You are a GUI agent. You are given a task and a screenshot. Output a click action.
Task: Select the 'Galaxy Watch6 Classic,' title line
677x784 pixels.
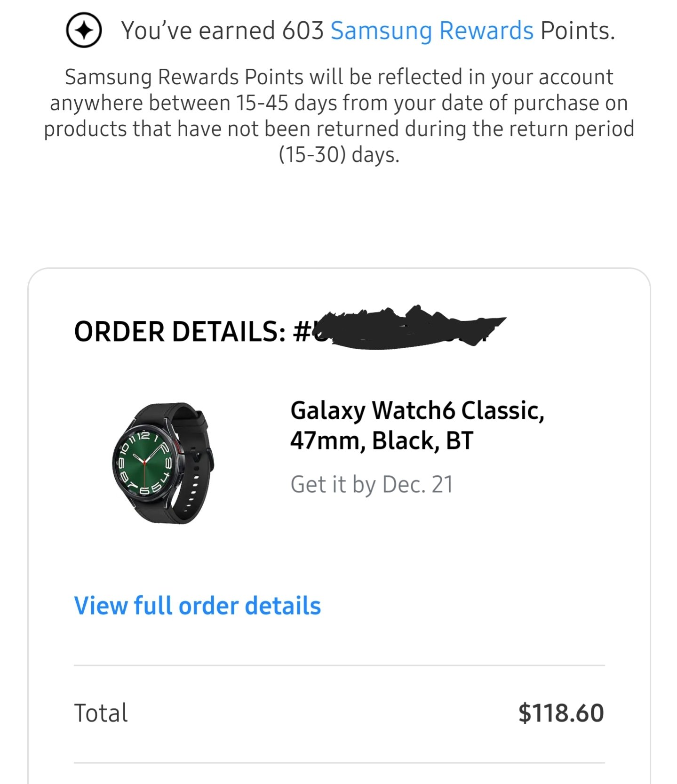[x=417, y=411]
